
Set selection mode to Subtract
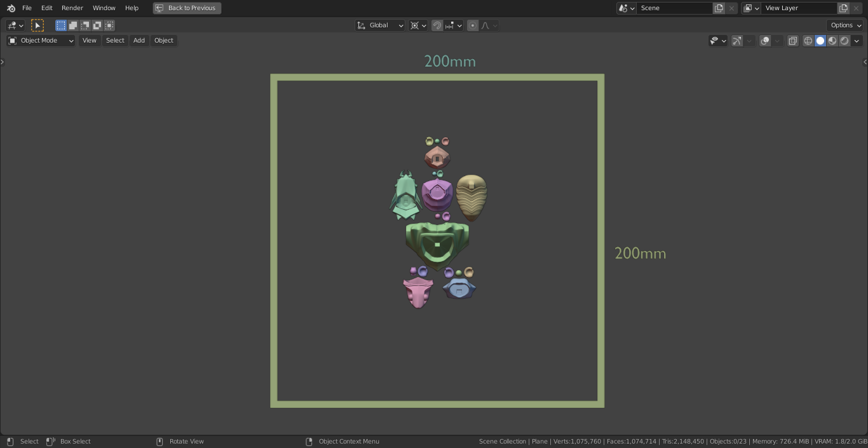point(85,25)
